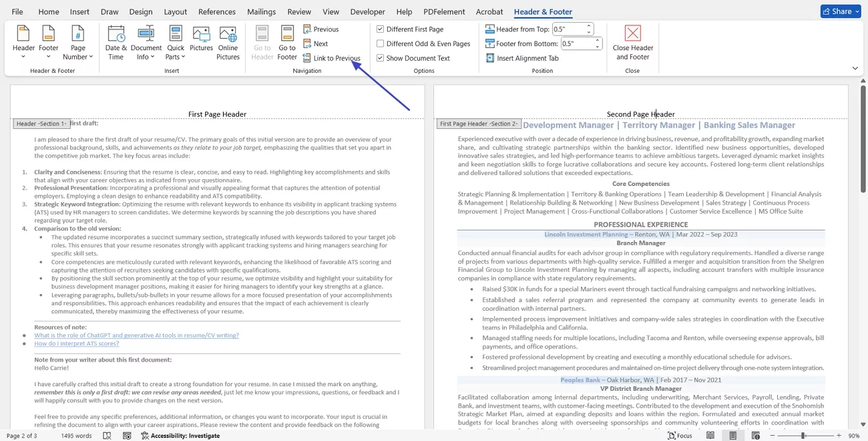The width and height of the screenshot is (868, 441).
Task: Adjust Header from Top spinner arrows
Action: click(590, 29)
